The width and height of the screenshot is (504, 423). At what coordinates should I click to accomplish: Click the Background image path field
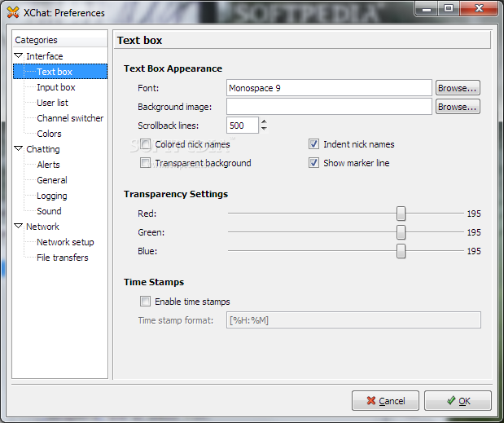329,107
